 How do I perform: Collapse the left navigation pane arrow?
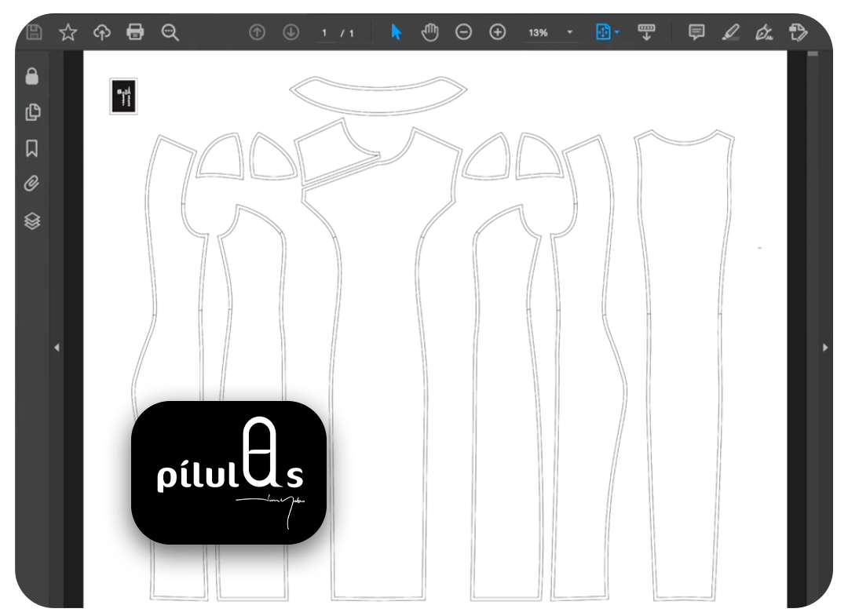pyautogui.click(x=57, y=347)
